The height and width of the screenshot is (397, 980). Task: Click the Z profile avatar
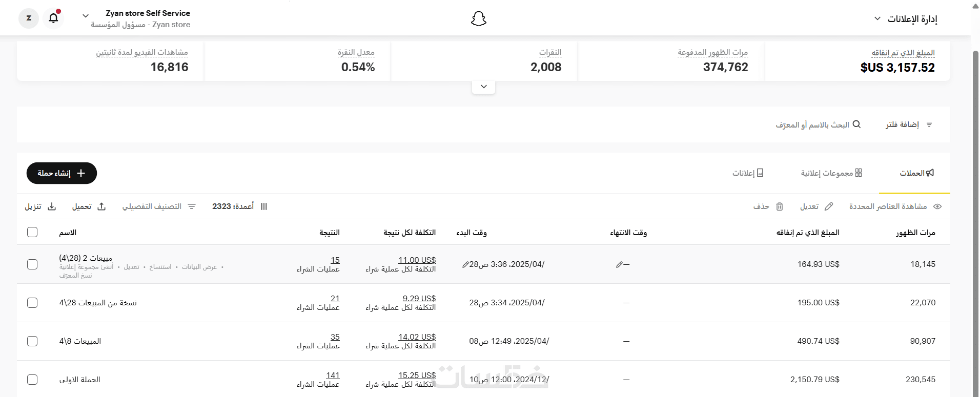pos(29,18)
